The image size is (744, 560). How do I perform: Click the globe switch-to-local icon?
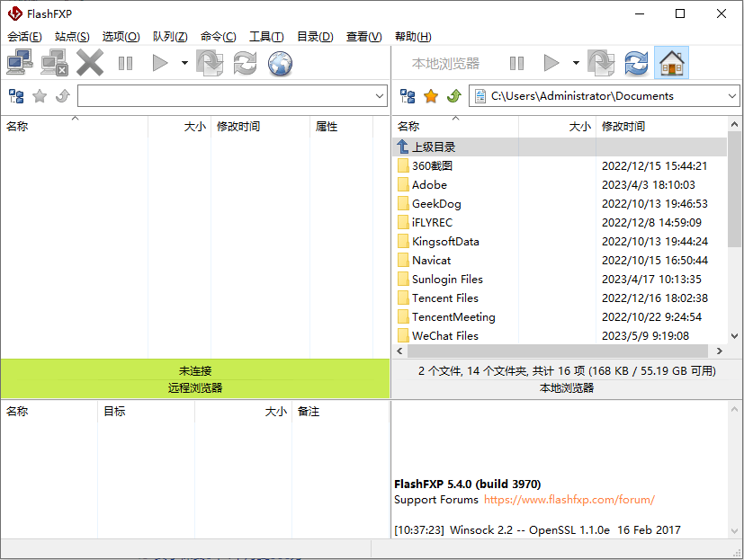click(x=280, y=63)
